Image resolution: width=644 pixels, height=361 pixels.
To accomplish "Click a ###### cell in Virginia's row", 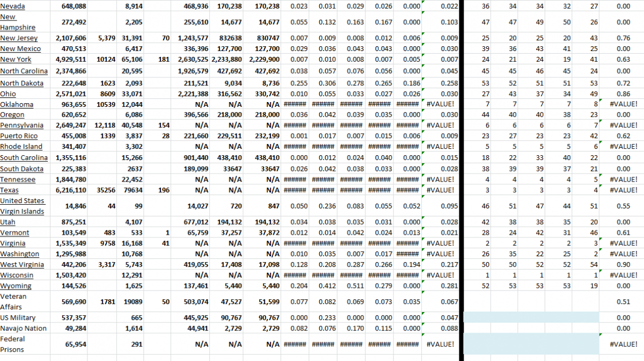I will (295, 243).
